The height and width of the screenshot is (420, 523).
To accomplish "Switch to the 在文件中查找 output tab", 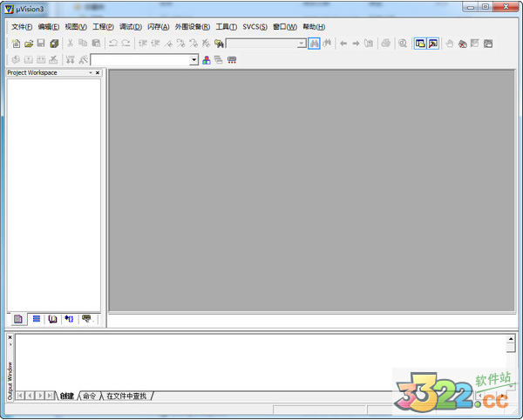I will point(126,396).
